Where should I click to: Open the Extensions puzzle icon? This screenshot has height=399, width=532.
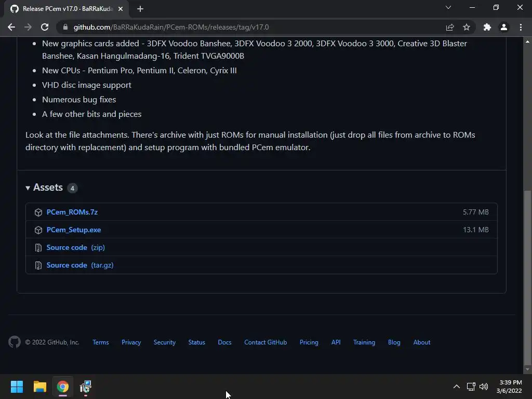pyautogui.click(x=487, y=27)
